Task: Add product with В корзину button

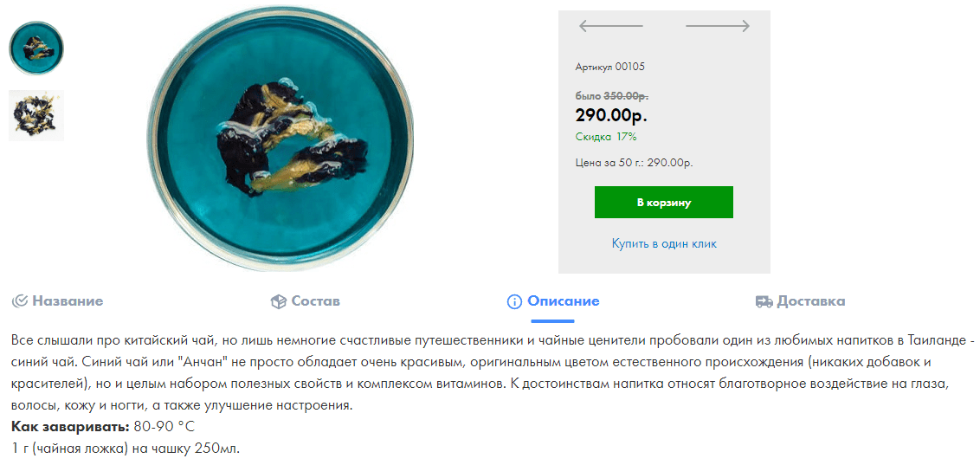Action: pyautogui.click(x=664, y=203)
